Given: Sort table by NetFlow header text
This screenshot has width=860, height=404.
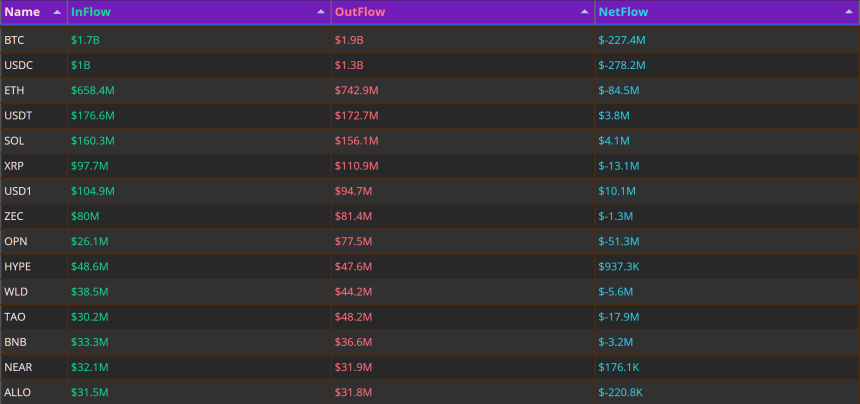Looking at the screenshot, I should tap(624, 12).
